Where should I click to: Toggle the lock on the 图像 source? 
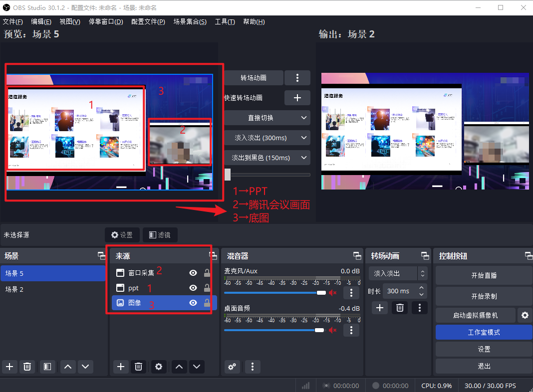point(207,303)
